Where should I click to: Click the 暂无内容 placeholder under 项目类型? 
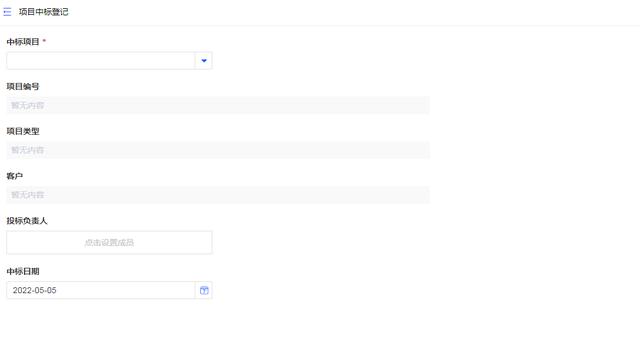pos(27,150)
